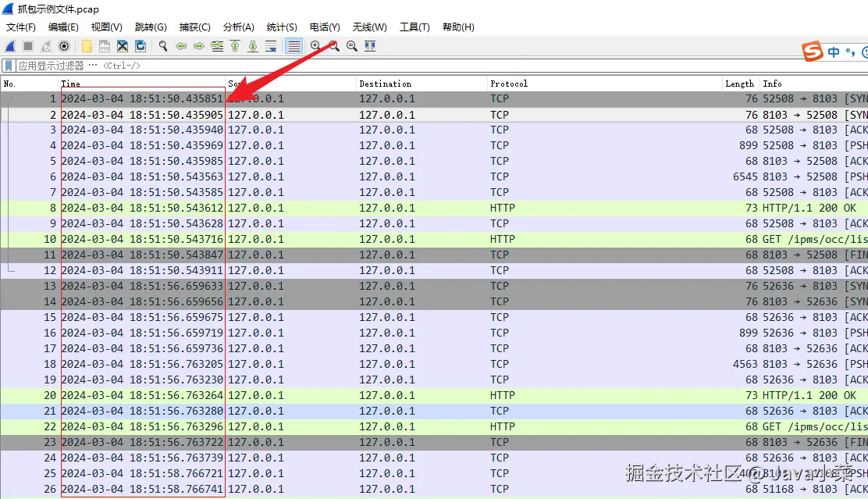Click the find packet magnifier icon
The height and width of the screenshot is (499, 868).
point(162,47)
